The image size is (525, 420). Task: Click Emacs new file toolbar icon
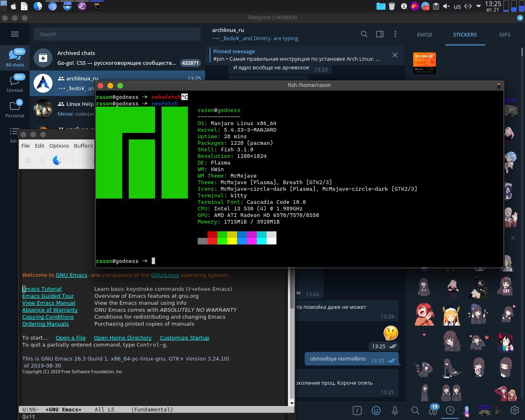pos(28,160)
